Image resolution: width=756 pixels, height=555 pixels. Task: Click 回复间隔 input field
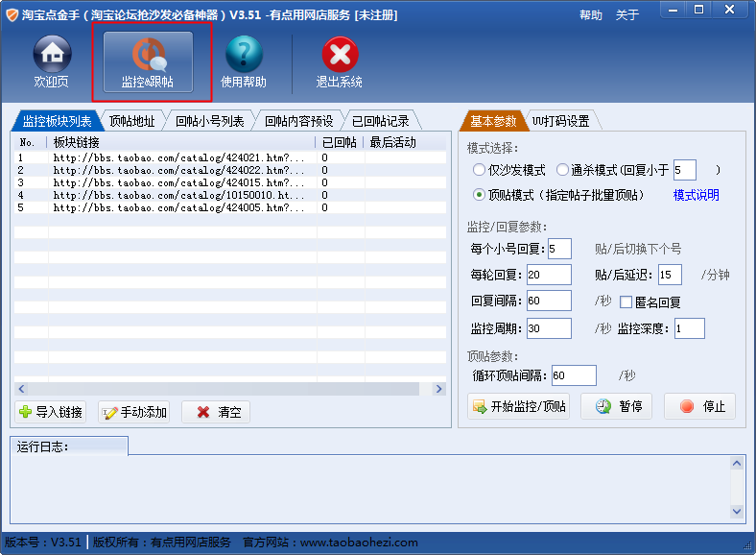pos(549,301)
